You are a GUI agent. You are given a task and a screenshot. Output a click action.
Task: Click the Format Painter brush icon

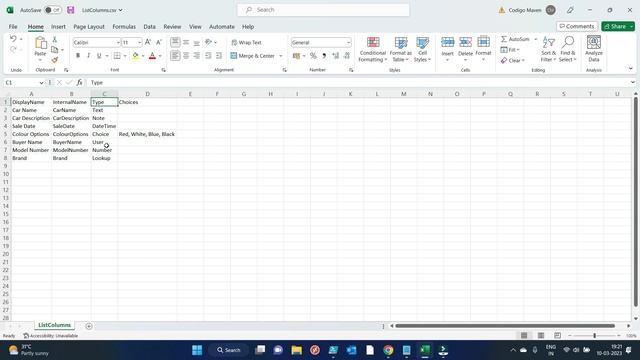pos(55,60)
